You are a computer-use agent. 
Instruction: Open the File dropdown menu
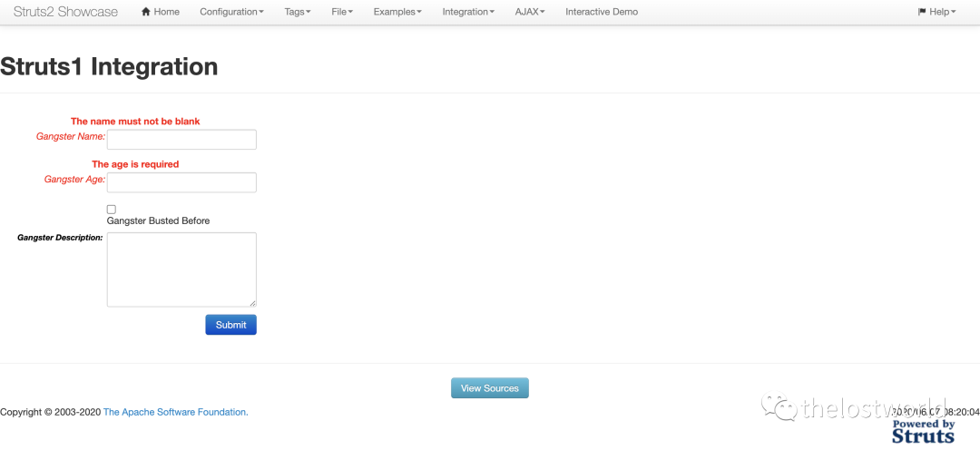tap(342, 12)
